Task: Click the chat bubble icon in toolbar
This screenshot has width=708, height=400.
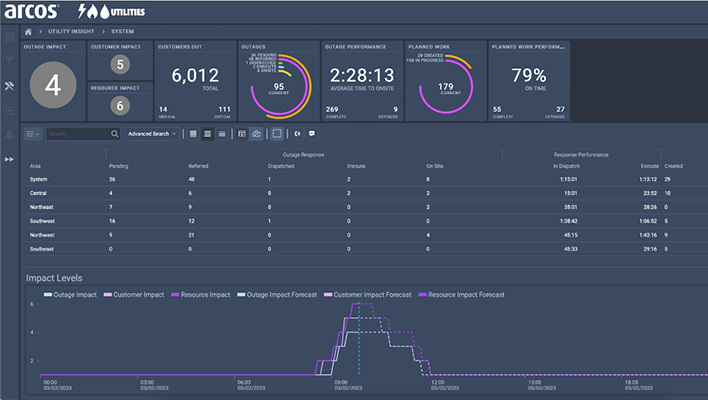Action: [x=312, y=133]
